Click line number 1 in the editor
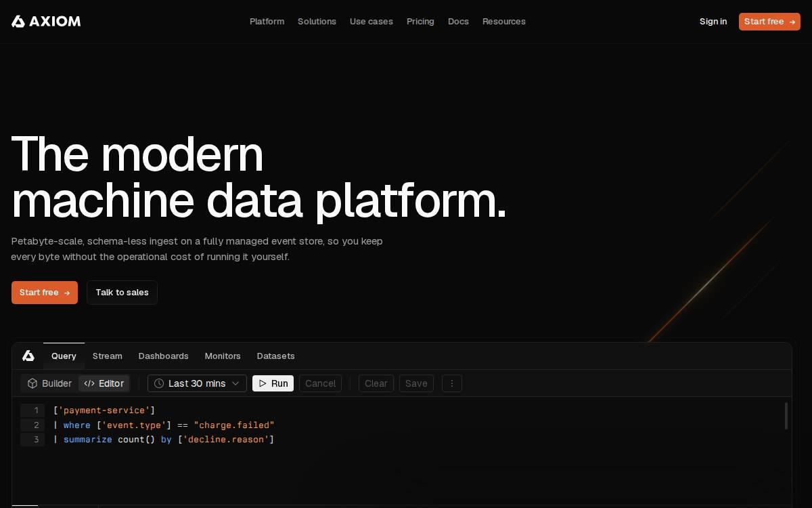This screenshot has height=508, width=812. pos(32,410)
